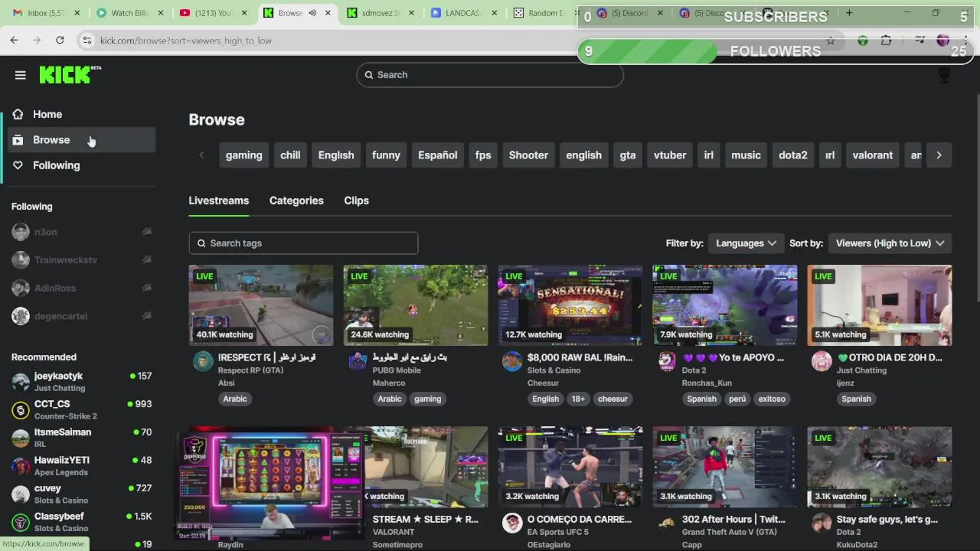Switch to the Clips tab

(356, 201)
